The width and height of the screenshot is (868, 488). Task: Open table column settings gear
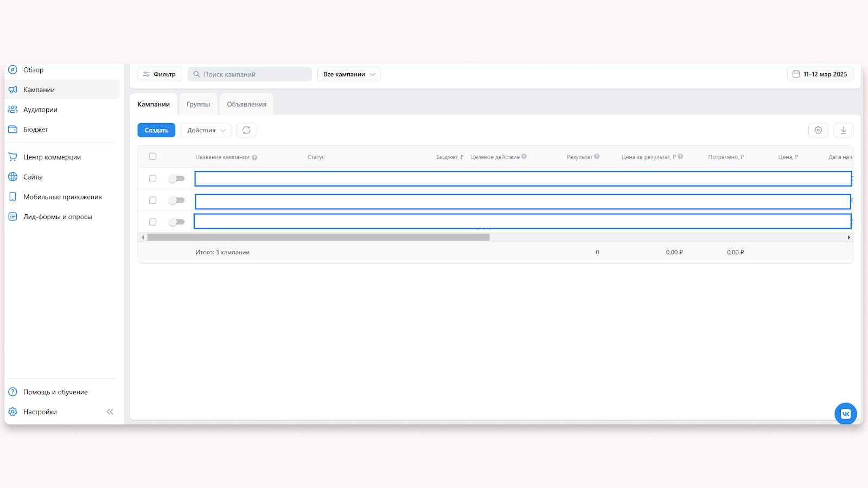coord(818,130)
